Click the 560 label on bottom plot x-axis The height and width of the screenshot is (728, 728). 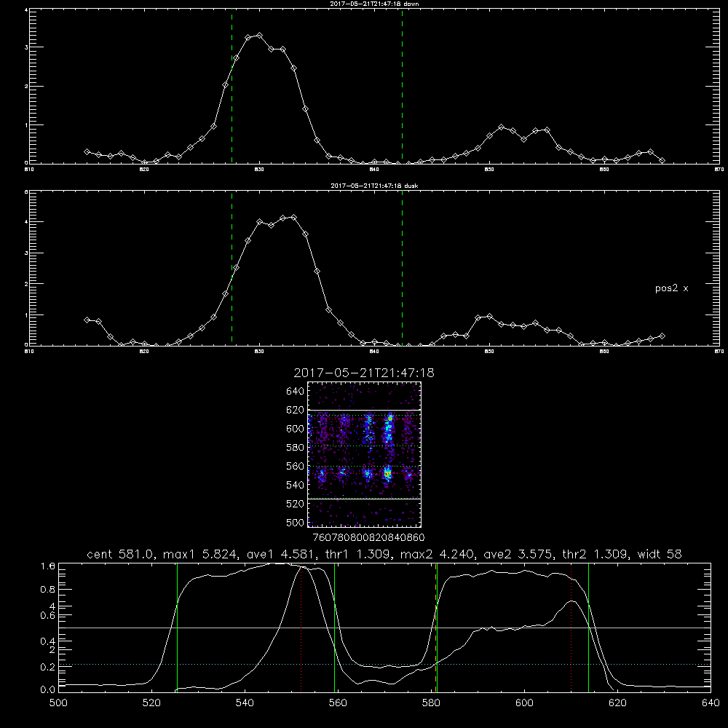[338, 703]
